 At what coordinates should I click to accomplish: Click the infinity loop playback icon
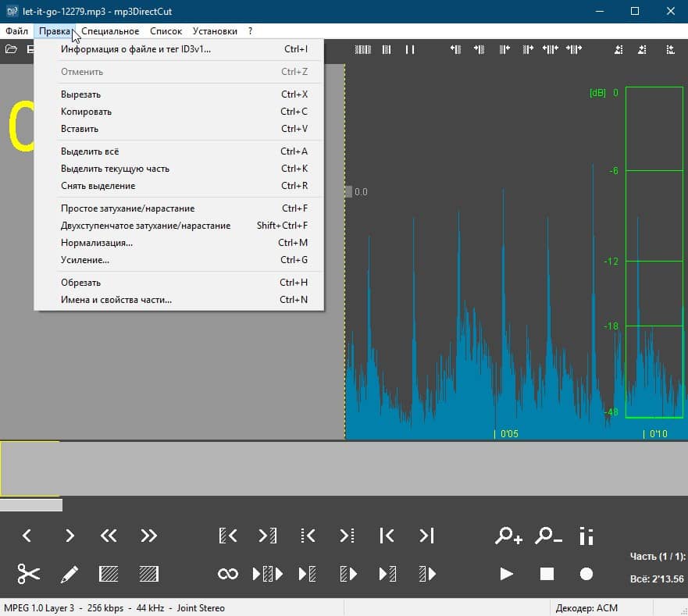coord(227,574)
